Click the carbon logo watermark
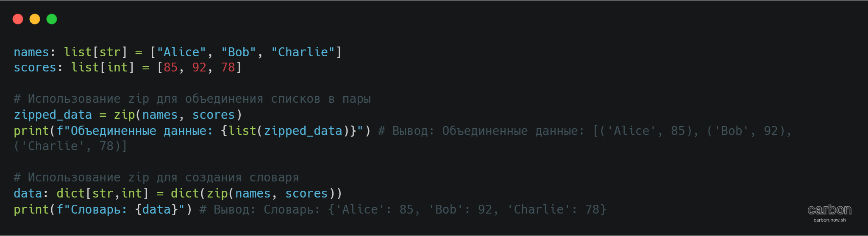Viewport: 868px width, 236px height. point(829,209)
